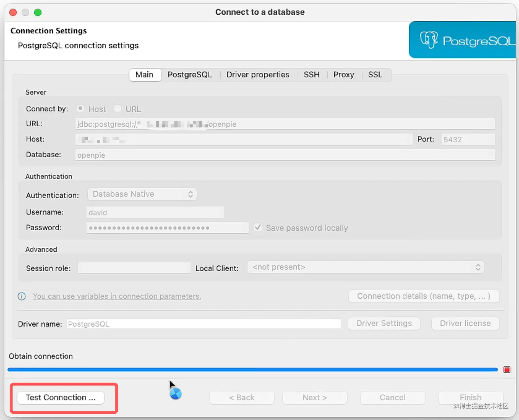The image size is (519, 420).
Task: Follow the variables in connection parameters link
Action: pos(117,296)
